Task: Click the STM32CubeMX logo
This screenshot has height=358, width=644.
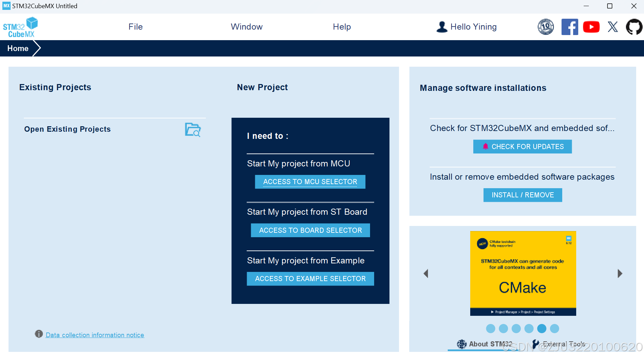Action: 20,27
